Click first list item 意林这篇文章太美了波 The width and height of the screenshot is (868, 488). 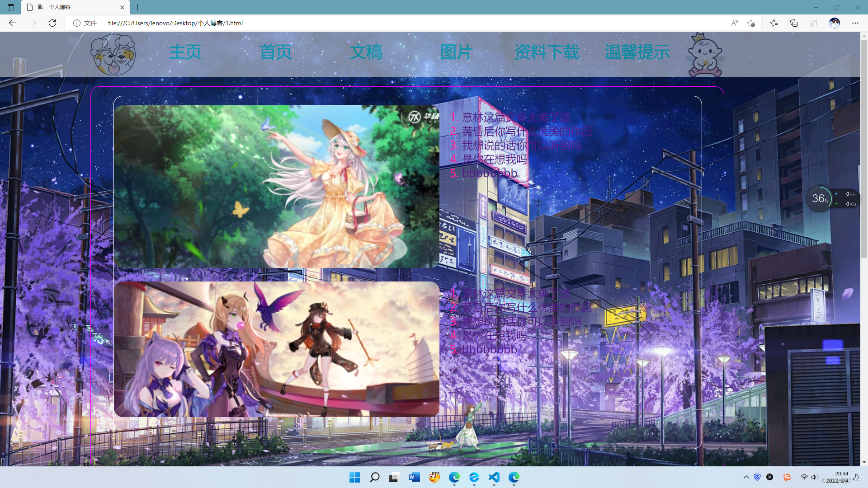point(516,117)
